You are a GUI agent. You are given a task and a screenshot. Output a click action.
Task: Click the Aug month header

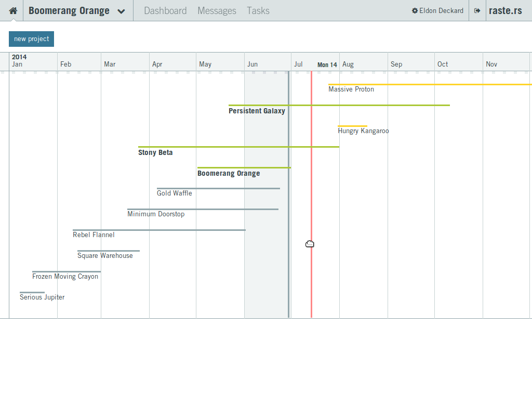tap(348, 64)
